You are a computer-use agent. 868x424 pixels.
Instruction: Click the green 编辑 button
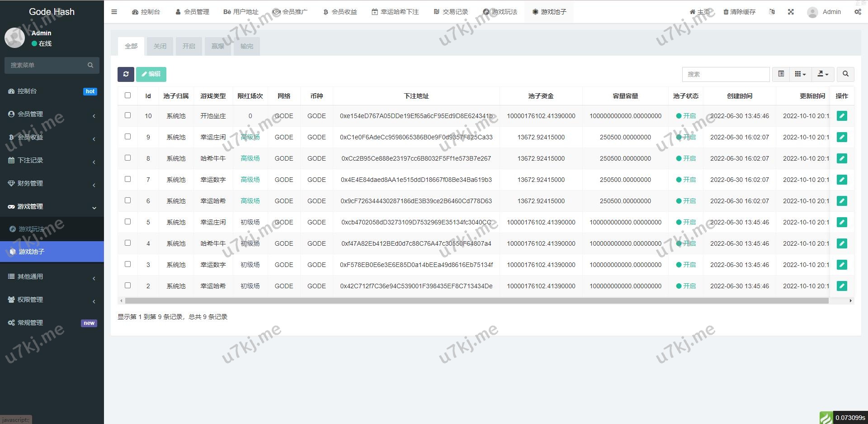click(151, 74)
